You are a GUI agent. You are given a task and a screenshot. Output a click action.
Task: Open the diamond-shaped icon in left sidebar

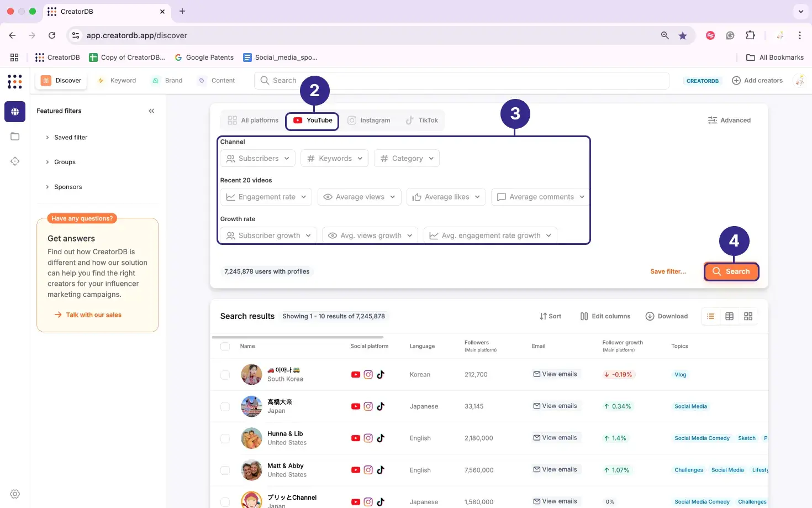(15, 161)
